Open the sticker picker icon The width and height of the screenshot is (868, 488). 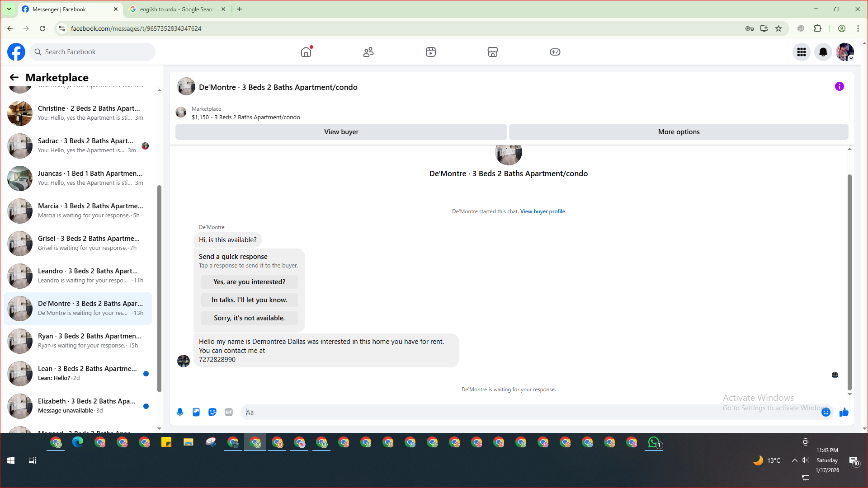(x=212, y=412)
